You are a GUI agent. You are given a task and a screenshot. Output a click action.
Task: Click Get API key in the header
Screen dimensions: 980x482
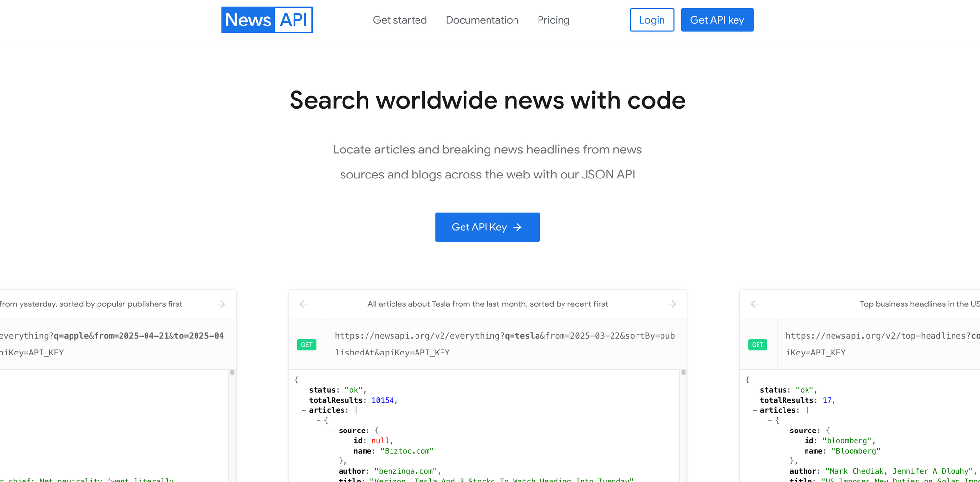click(717, 20)
